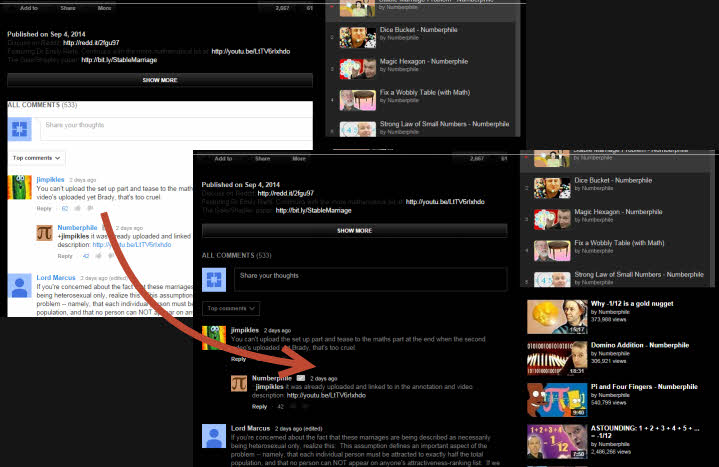The height and width of the screenshot is (467, 719).
Task: Click the back playlist's vertical scrollbar
Action: [518, 69]
